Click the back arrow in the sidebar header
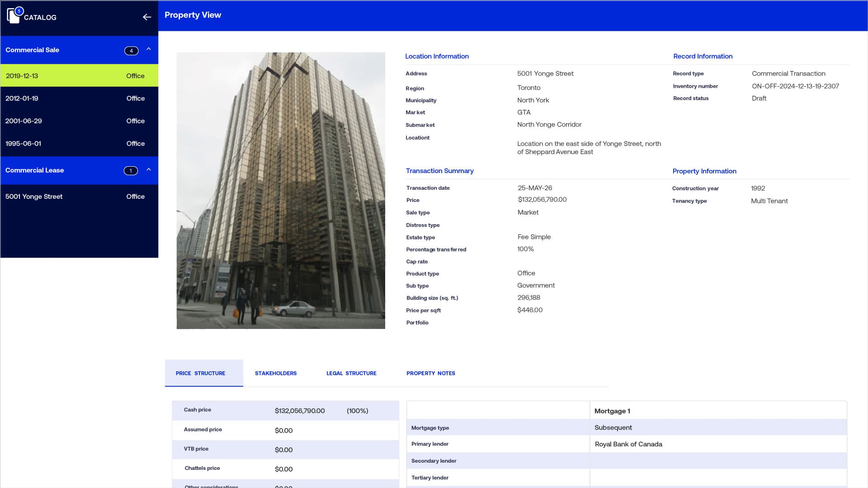868x488 pixels. 146,17
